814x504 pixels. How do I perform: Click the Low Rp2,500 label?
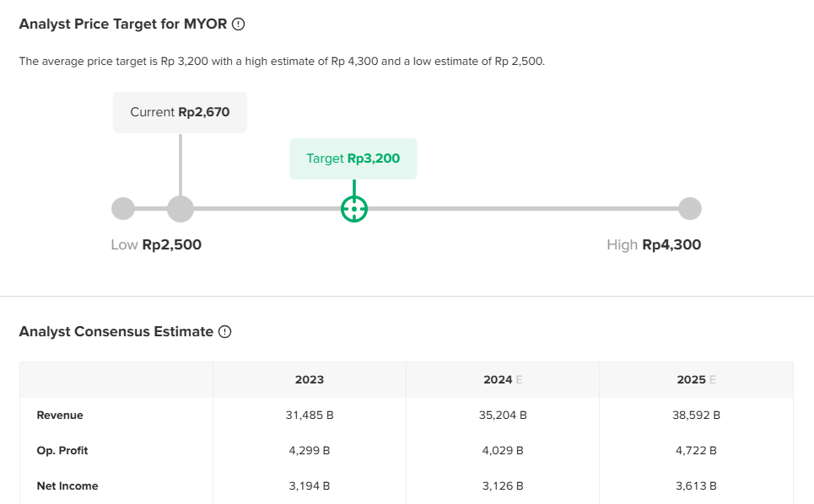[156, 245]
